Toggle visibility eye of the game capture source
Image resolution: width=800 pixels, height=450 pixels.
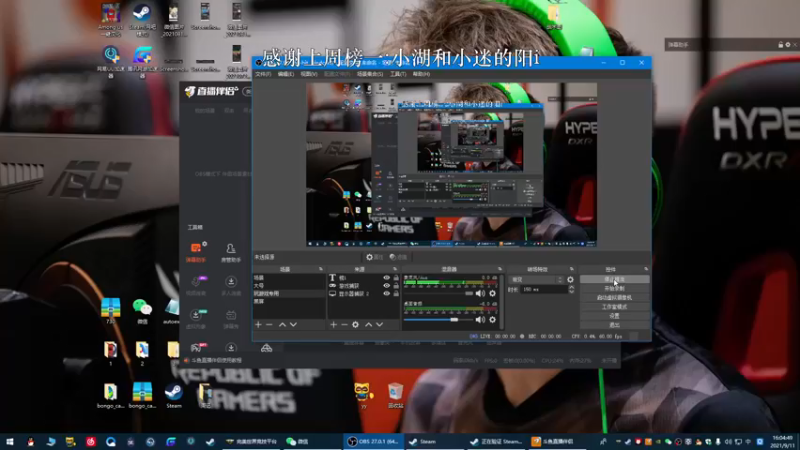point(386,286)
